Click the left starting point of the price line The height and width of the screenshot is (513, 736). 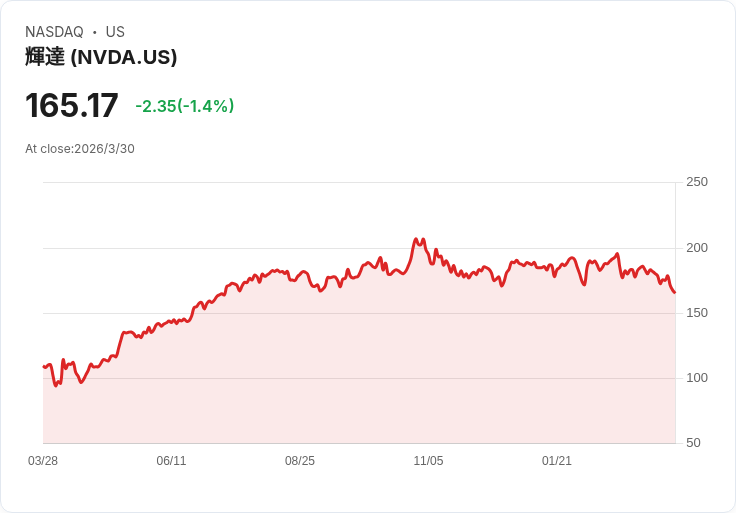[44, 367]
